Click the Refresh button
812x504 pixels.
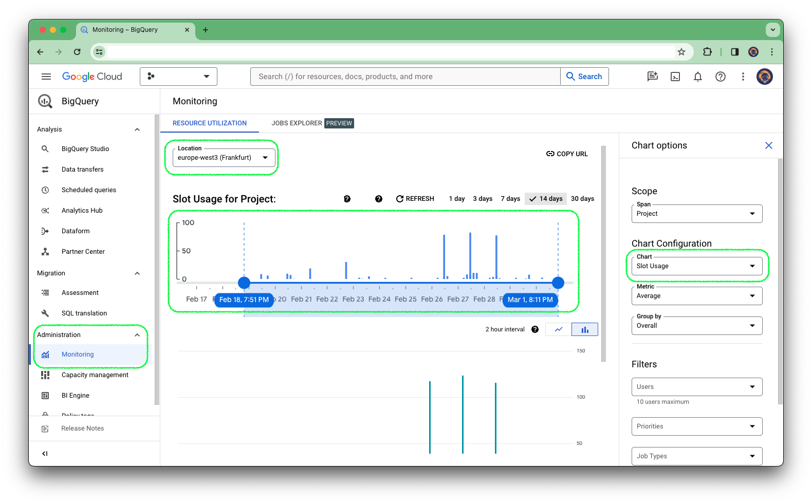tap(415, 199)
